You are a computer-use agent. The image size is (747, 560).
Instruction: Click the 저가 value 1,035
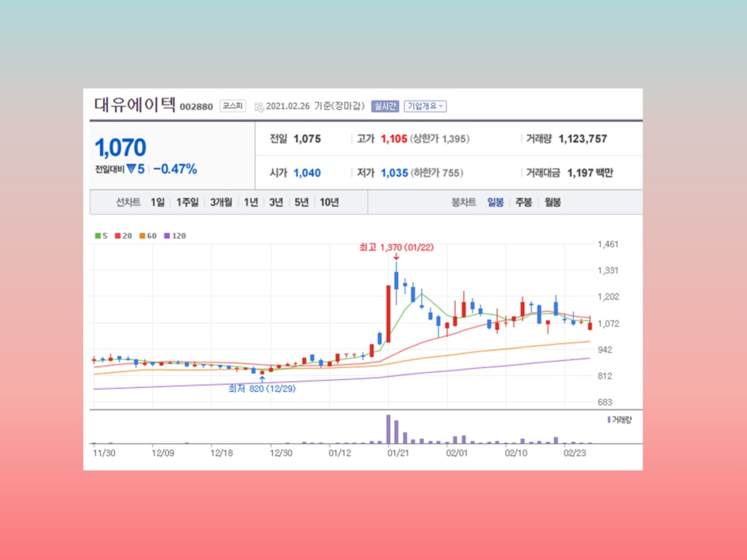tap(394, 173)
